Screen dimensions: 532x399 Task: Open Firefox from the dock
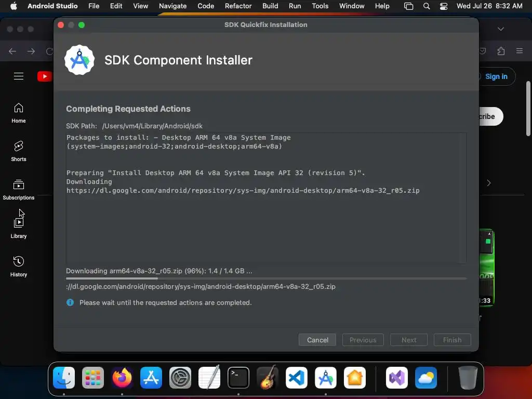tap(122, 378)
